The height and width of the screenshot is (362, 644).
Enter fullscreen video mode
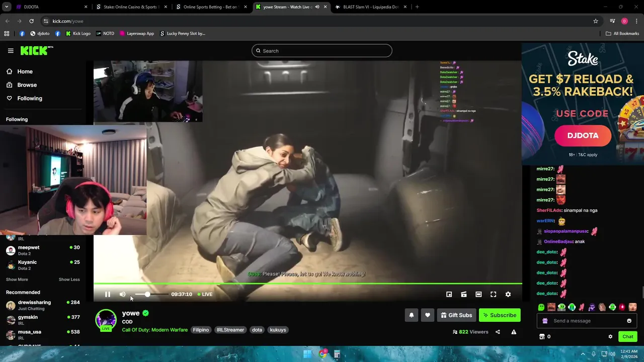(x=493, y=294)
